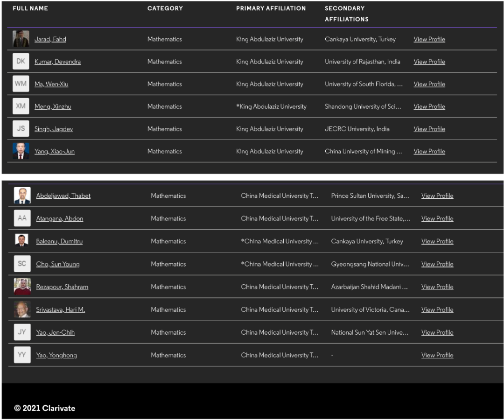Image resolution: width=504 pixels, height=420 pixels.
Task: Click the AA initials avatar
Action: point(22,218)
